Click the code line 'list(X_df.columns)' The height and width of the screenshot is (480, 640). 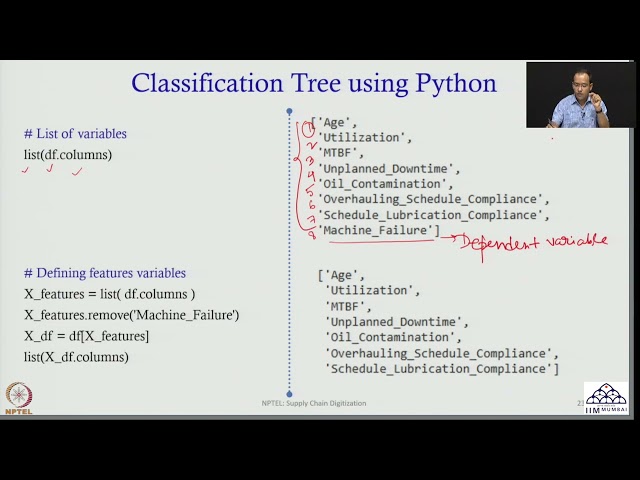(76, 357)
